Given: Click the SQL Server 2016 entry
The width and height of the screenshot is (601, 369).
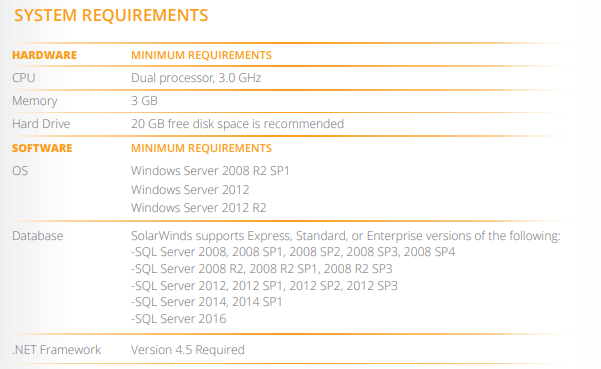Looking at the screenshot, I should [x=179, y=319].
